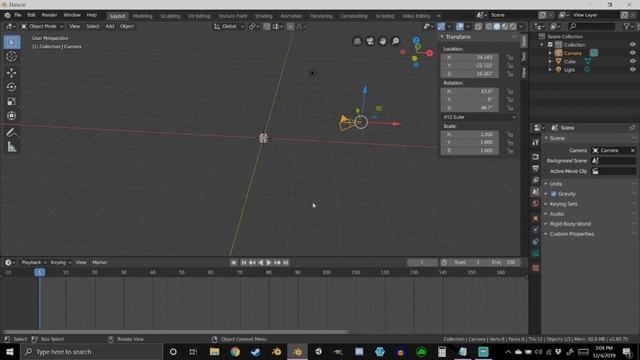Image resolution: width=640 pixels, height=360 pixels.
Task: Toggle snapping magnet
Action: point(267,27)
